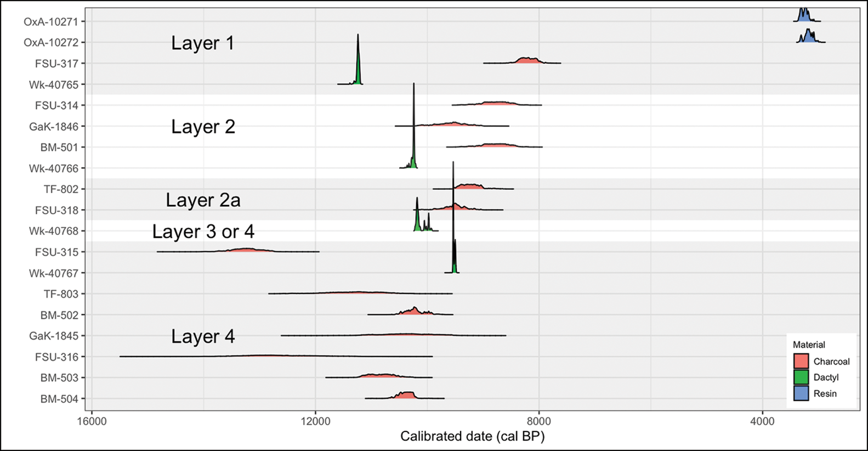
Task: Click the 4000 x-axis tick label
Action: click(762, 421)
